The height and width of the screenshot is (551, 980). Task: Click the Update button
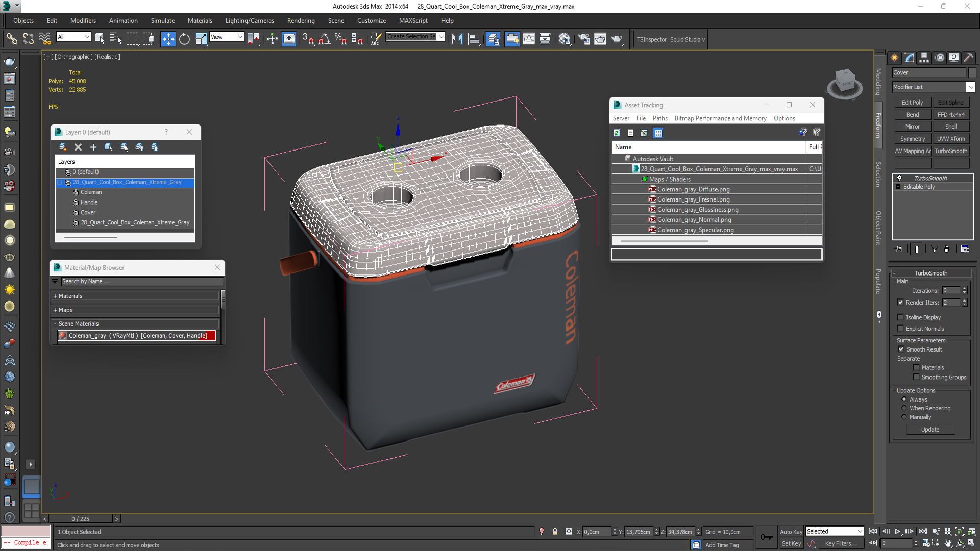coord(930,430)
